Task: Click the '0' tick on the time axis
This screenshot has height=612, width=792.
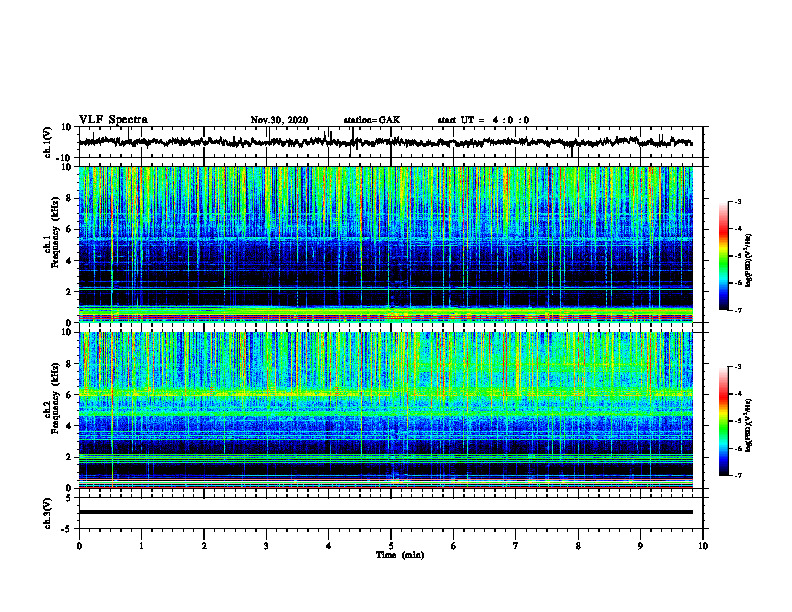Action: pos(79,546)
